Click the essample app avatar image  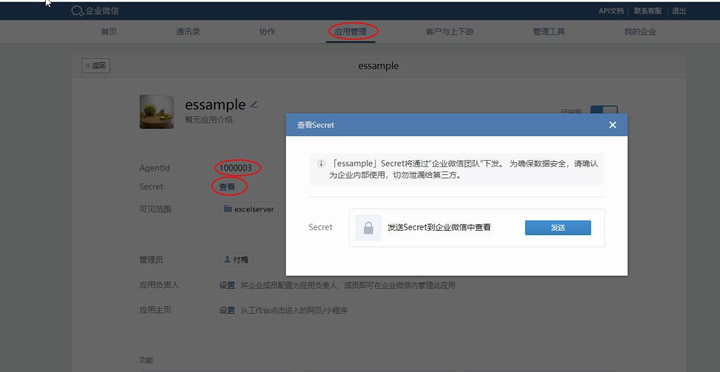point(157,112)
